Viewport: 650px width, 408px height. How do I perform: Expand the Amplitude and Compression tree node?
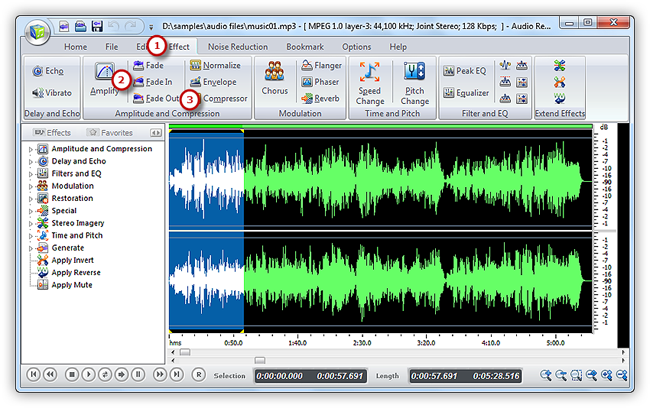(30, 149)
